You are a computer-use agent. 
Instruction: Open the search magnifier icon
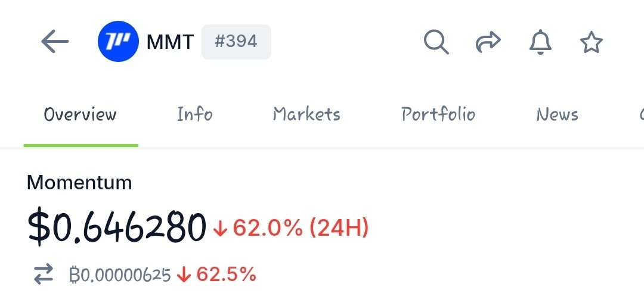click(x=436, y=42)
